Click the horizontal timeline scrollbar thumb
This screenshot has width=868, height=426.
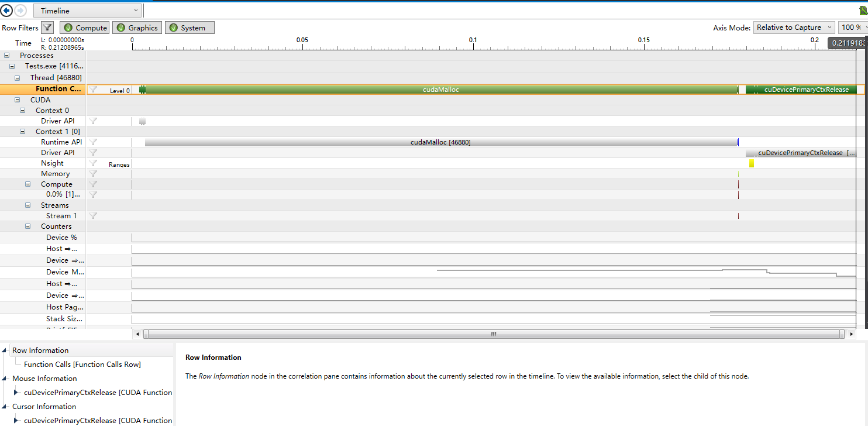pyautogui.click(x=493, y=334)
